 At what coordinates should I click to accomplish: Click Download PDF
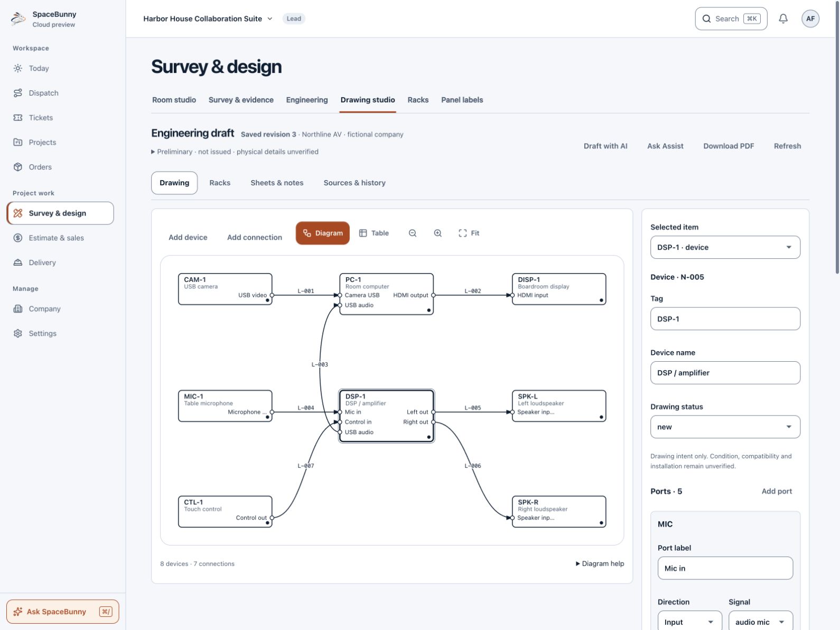coord(729,146)
